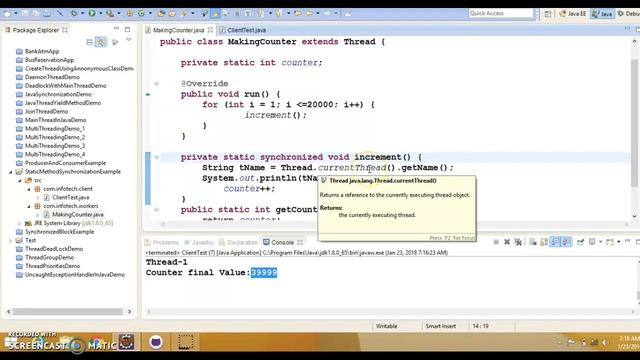Click into the Quick Access field
Image resolution: width=640 pixels, height=360 pixels.
pos(501,13)
